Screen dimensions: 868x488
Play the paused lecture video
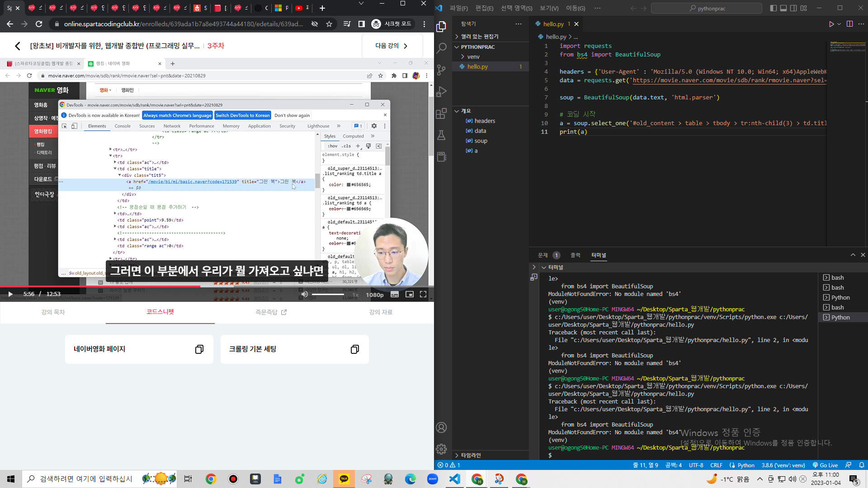pyautogui.click(x=10, y=294)
